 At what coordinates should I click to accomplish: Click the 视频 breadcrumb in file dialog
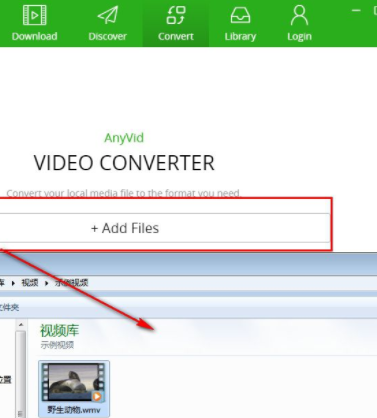(30, 283)
